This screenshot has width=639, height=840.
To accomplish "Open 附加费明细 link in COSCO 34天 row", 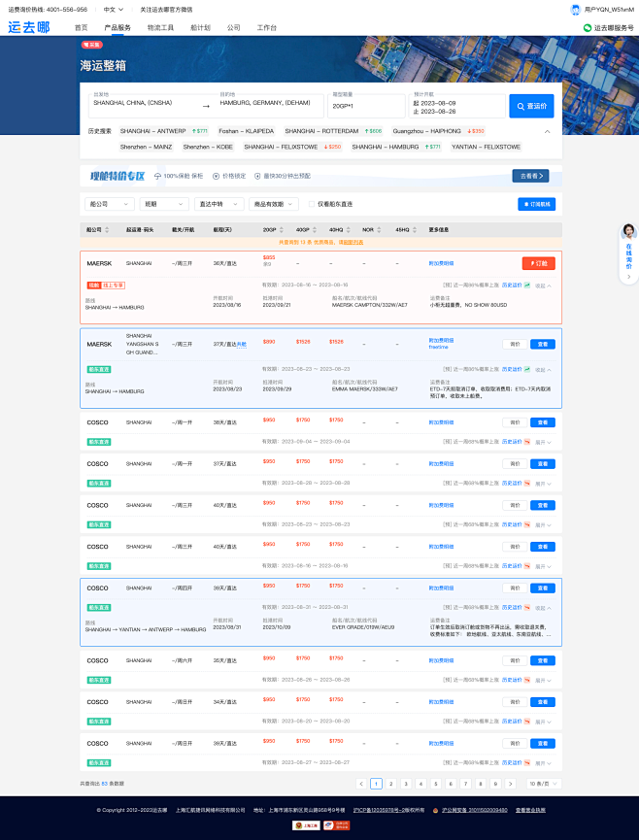I will [441, 702].
